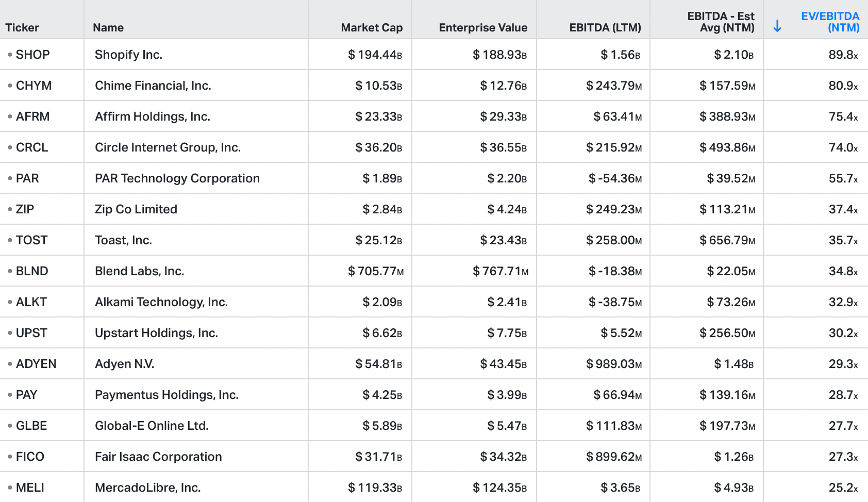Open the PAY ticker
The height and width of the screenshot is (502, 868).
[27, 395]
